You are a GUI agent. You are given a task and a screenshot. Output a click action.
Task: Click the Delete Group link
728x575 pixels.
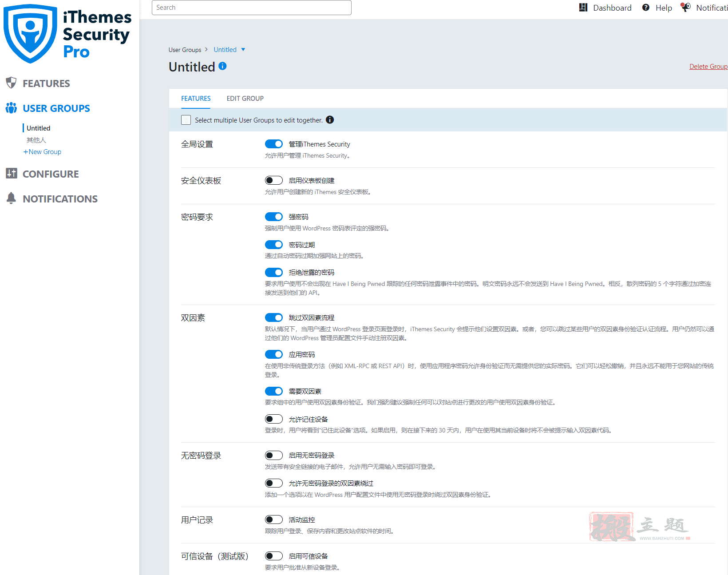click(708, 67)
